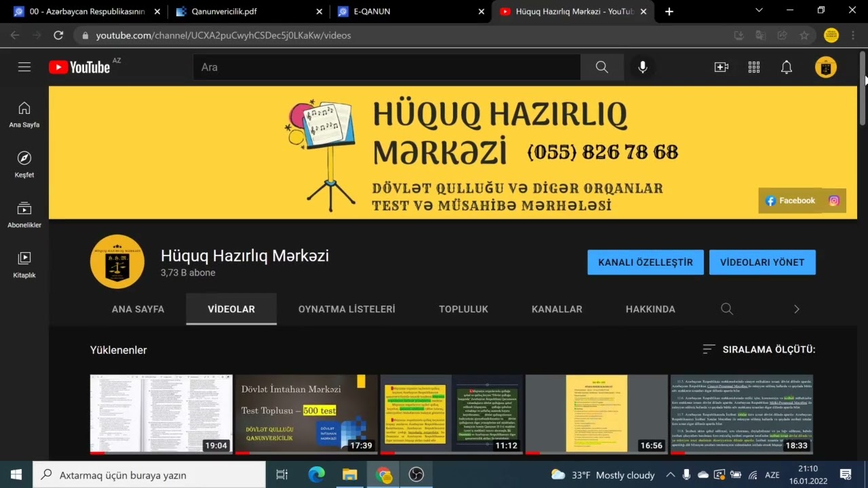Open Chrome from the taskbar

click(x=383, y=474)
